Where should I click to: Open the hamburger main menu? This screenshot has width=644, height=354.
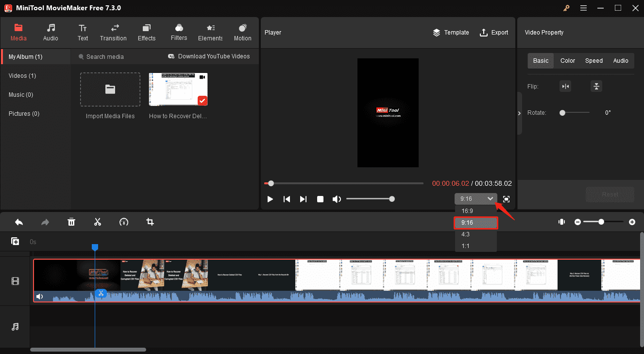583,8
